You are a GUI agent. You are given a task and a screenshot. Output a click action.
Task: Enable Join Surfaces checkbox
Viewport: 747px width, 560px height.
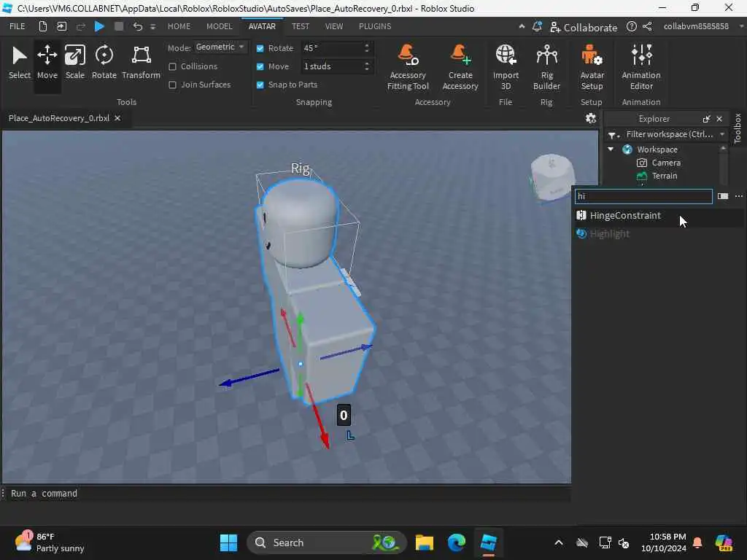pos(172,85)
